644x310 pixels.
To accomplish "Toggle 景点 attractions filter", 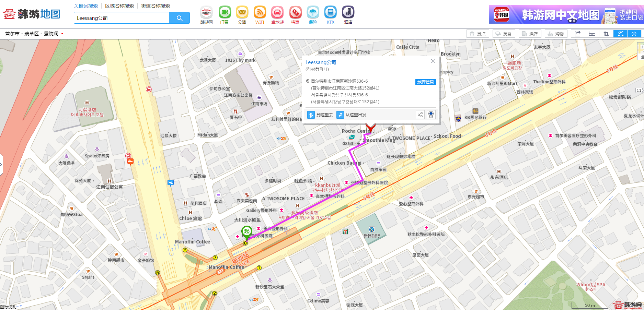I will [x=478, y=34].
